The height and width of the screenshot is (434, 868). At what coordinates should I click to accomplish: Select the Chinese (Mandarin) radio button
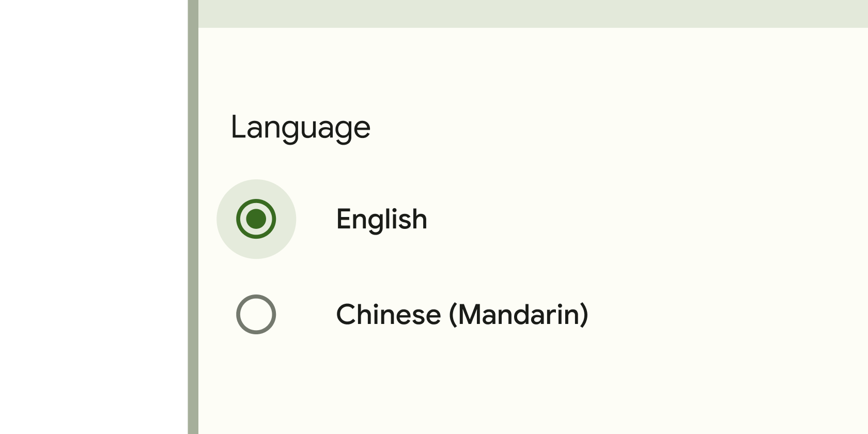(x=256, y=314)
